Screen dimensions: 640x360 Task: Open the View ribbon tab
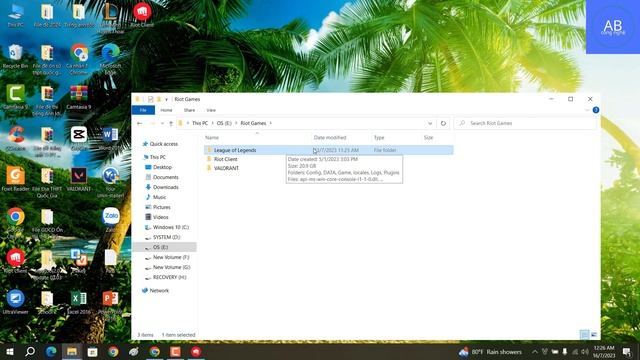[x=211, y=110]
